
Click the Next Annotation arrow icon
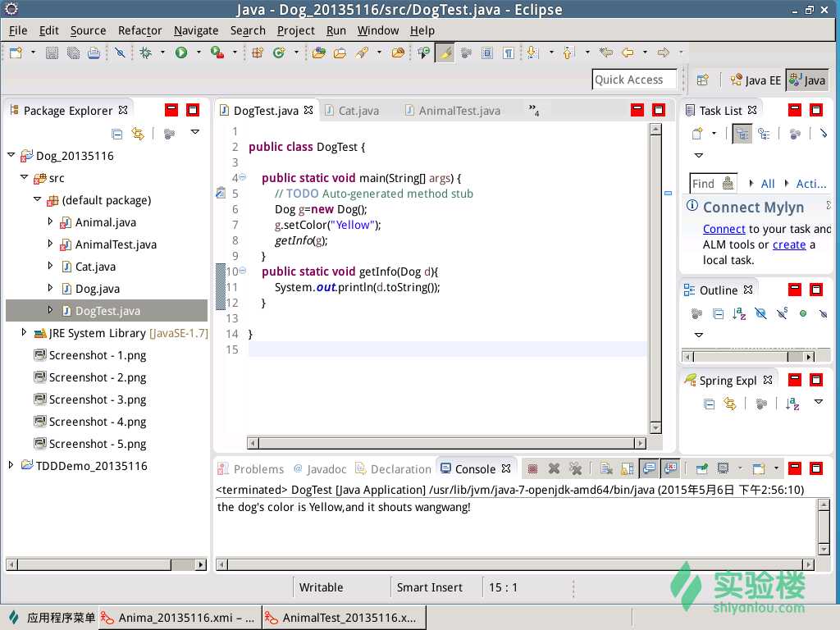pyautogui.click(x=532, y=52)
